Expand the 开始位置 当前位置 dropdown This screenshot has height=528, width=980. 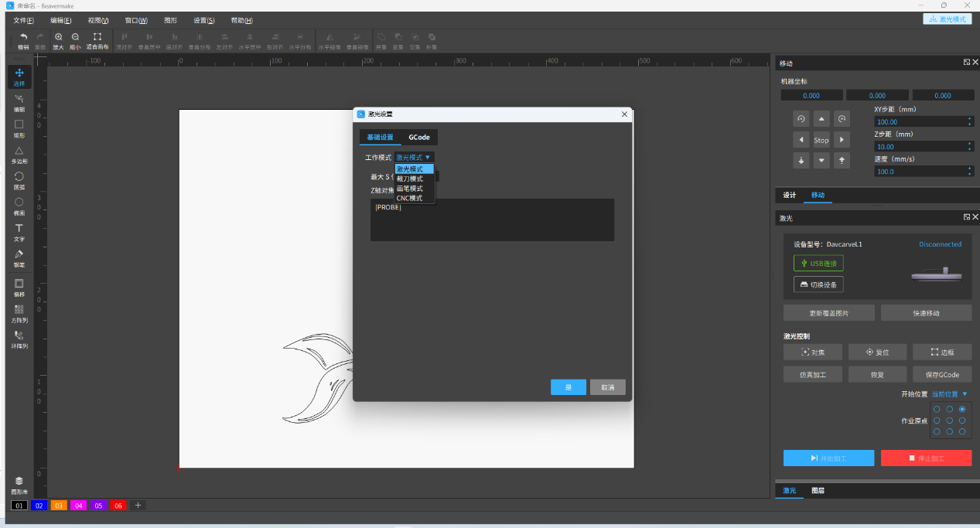pyautogui.click(x=949, y=394)
